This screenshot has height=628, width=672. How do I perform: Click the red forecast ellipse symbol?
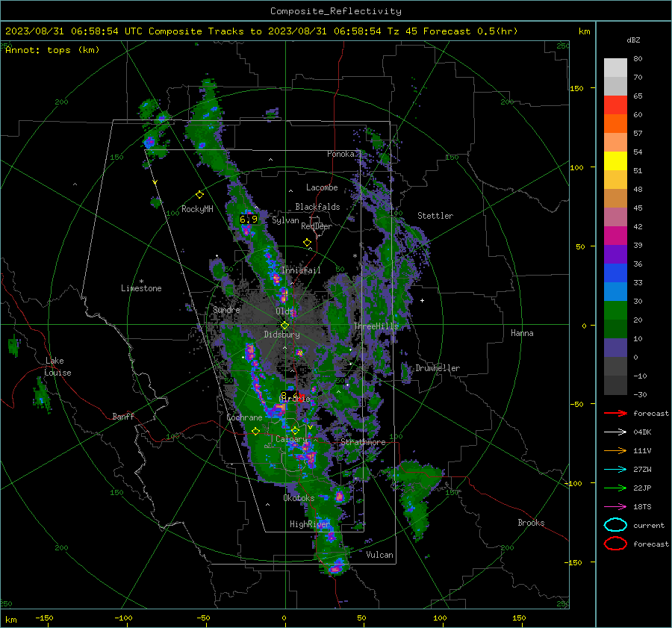615,544
